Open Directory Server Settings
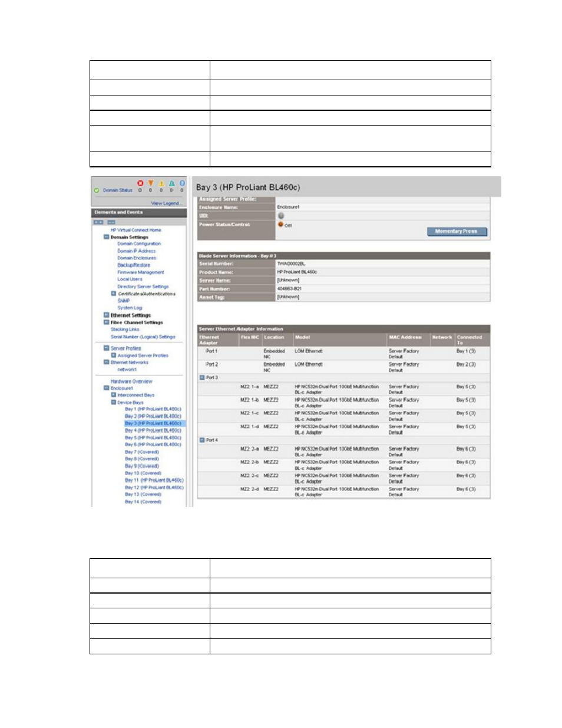 143,286
